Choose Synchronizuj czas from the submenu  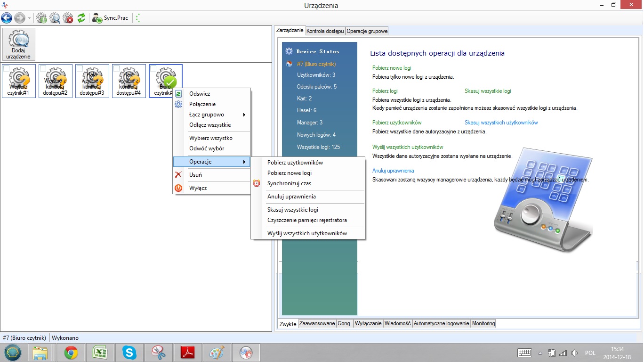(x=289, y=183)
